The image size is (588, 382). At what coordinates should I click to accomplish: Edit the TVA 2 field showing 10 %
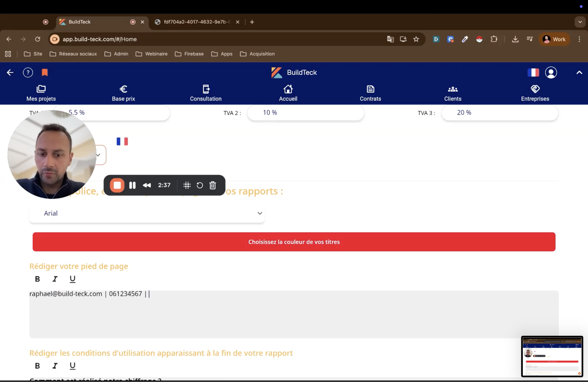[x=306, y=113]
